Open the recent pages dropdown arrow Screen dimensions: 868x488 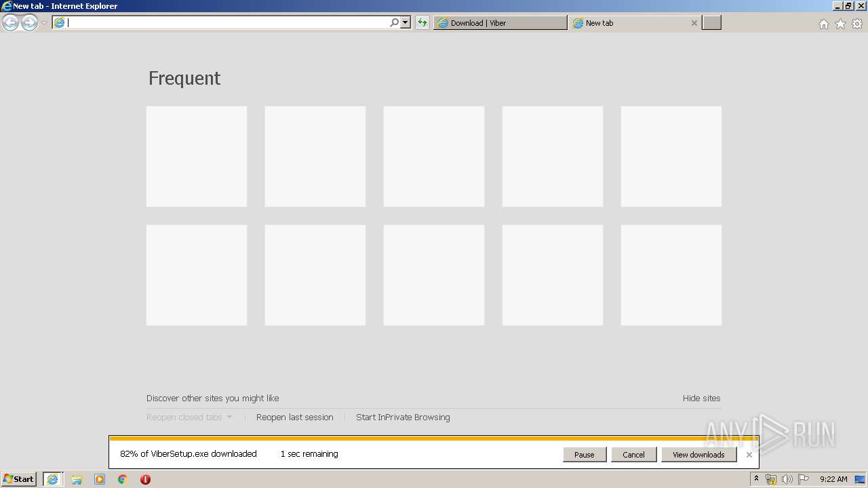pyautogui.click(x=44, y=23)
